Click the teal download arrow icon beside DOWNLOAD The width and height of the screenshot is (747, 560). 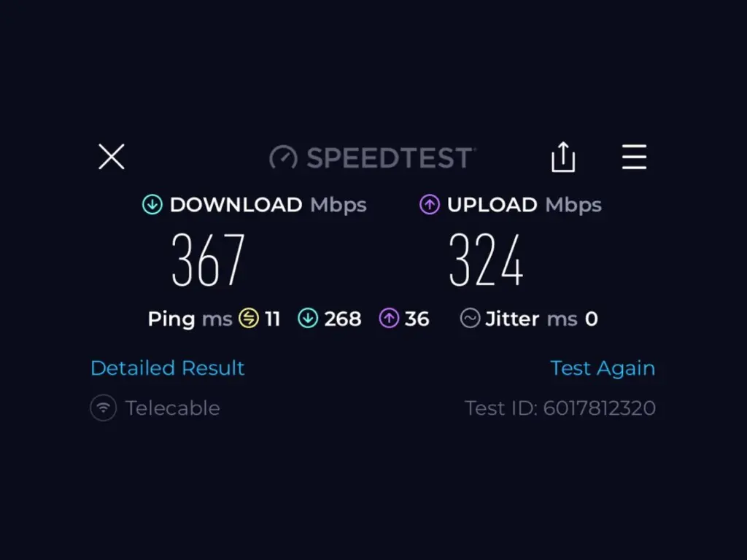(152, 205)
